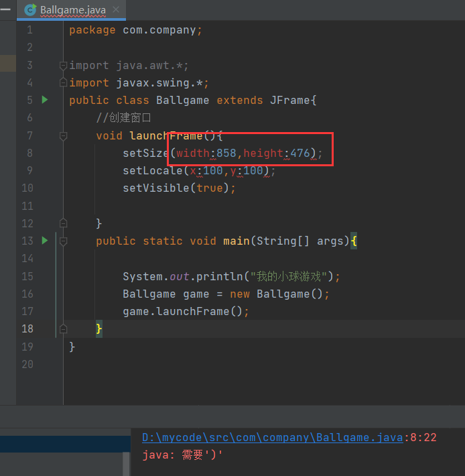Click the width:858 argument
The width and height of the screenshot is (465, 476).
(x=206, y=153)
